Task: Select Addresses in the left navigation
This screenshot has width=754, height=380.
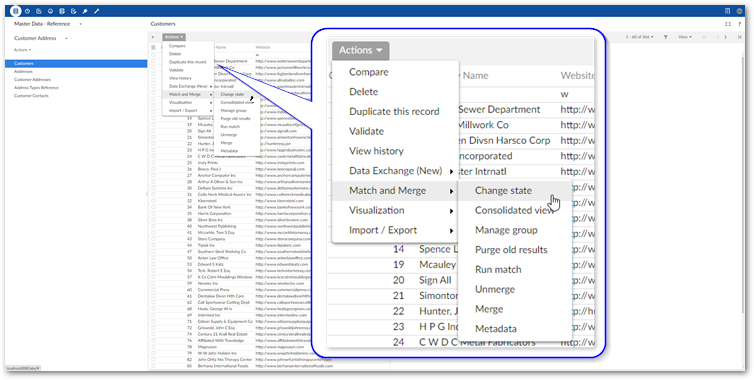Action: (24, 72)
